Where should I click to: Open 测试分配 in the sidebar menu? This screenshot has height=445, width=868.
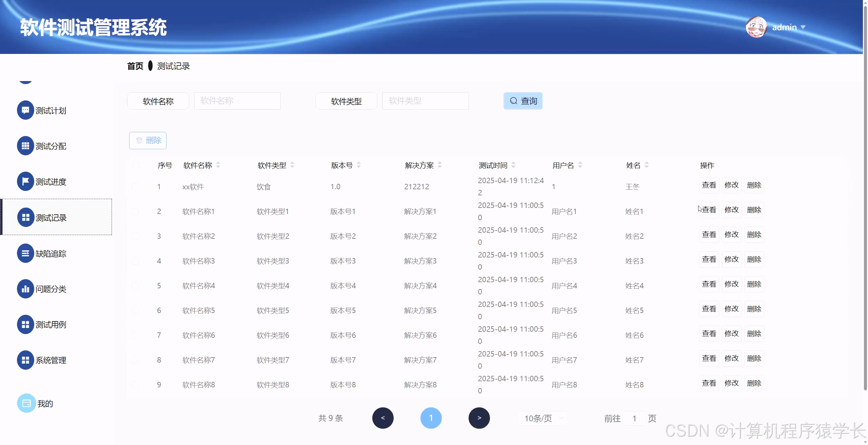coord(56,146)
